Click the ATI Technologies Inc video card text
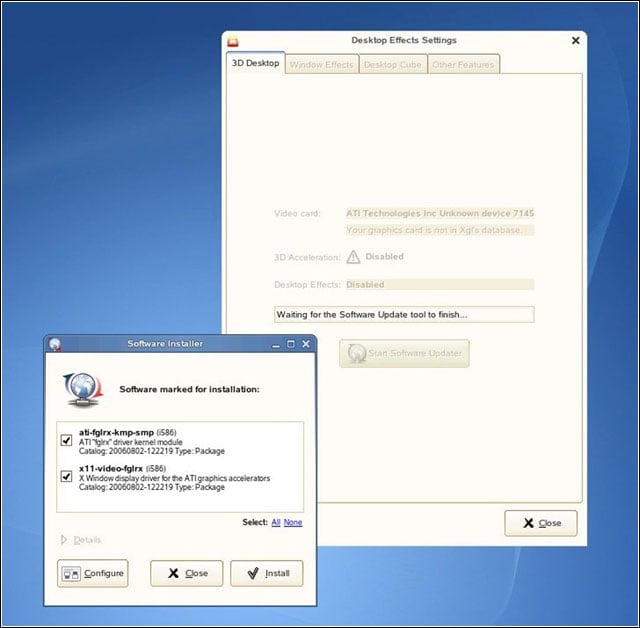This screenshot has width=640, height=628. [440, 213]
